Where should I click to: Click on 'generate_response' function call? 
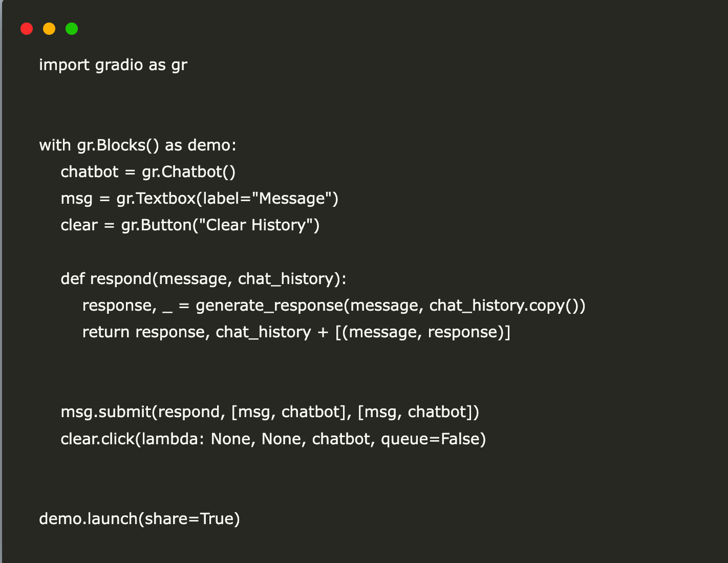point(269,306)
